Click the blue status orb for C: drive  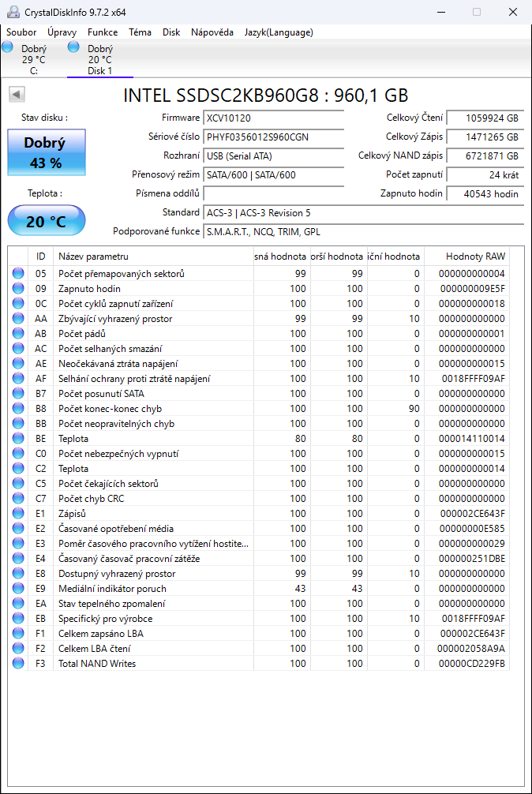[x=7, y=47]
